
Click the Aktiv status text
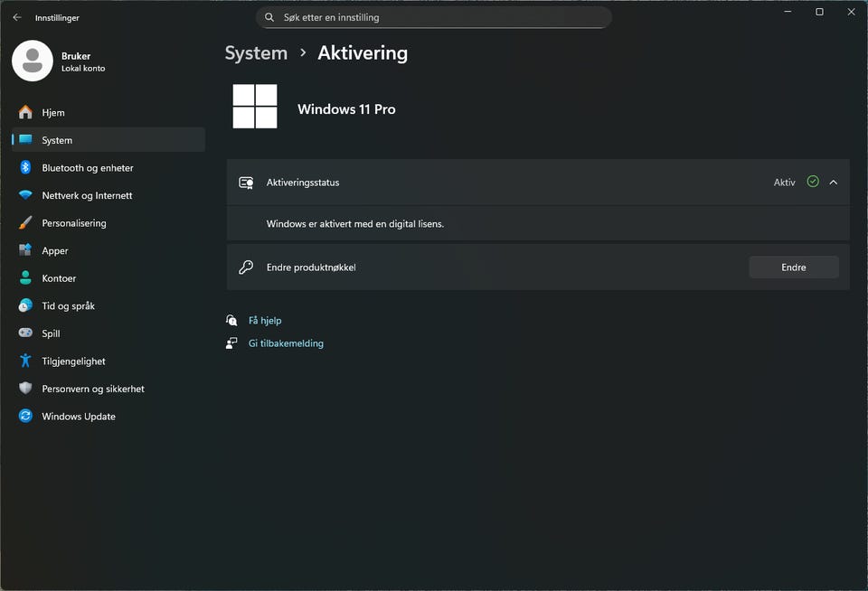coord(785,183)
